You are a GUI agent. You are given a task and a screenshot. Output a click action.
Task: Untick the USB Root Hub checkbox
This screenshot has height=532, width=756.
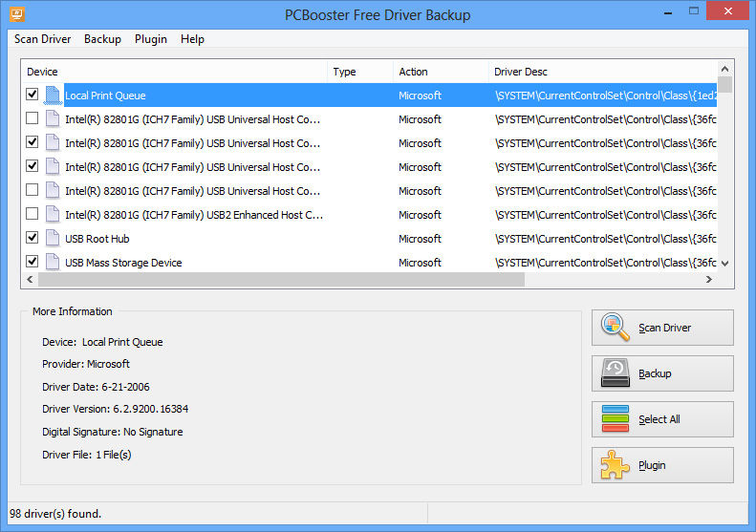[x=32, y=237]
